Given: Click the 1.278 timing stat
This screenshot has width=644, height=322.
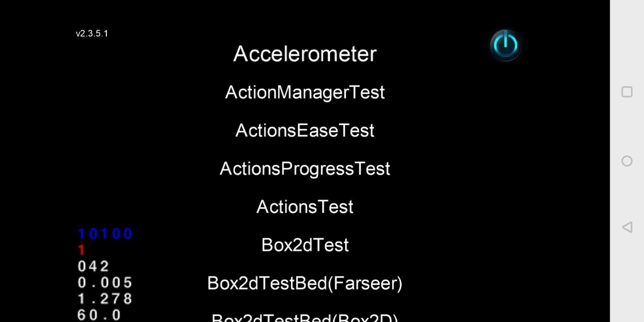Looking at the screenshot, I should (x=105, y=299).
